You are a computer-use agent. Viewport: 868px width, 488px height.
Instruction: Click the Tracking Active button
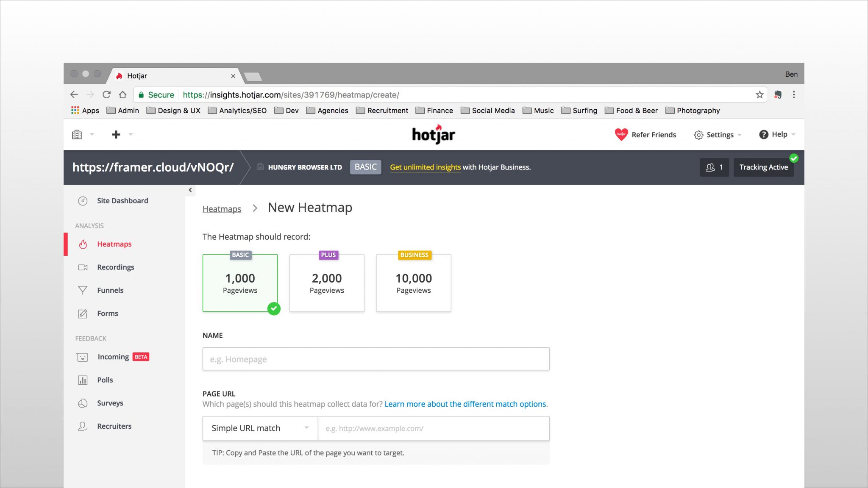763,167
